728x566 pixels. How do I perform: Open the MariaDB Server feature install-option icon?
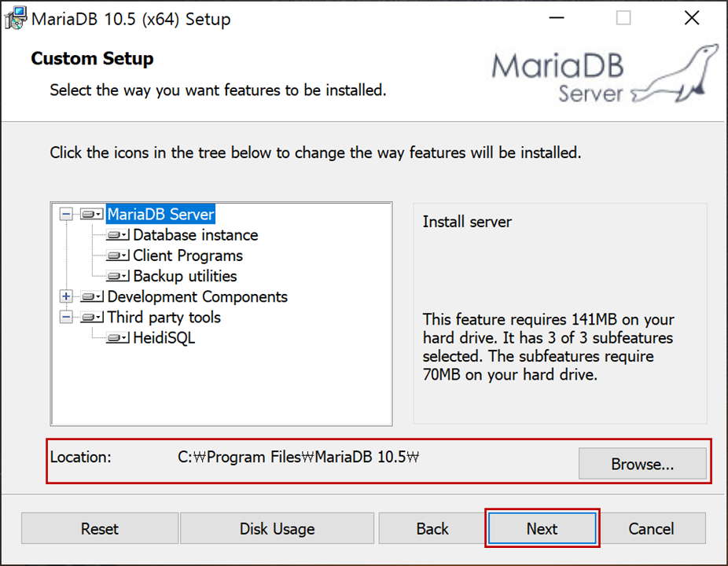(91, 214)
